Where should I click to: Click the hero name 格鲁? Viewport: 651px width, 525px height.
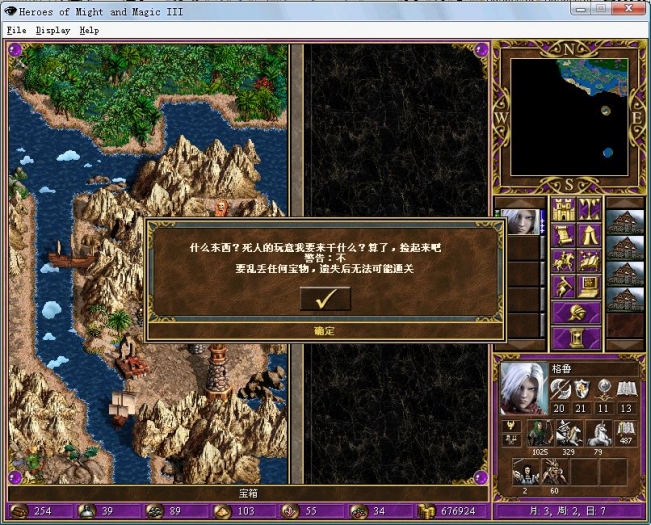pos(561,368)
